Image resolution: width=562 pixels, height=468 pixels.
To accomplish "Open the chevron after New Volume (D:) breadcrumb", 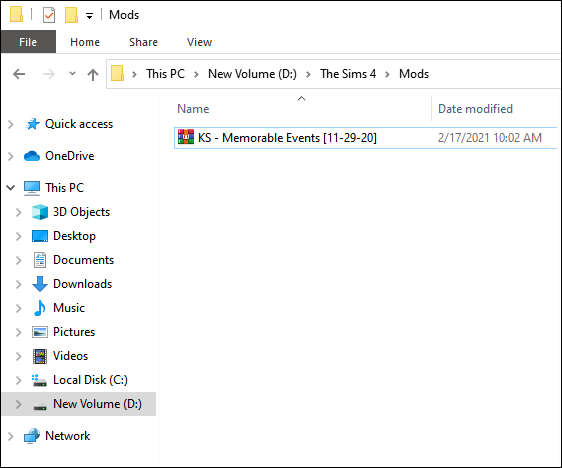I will [308, 75].
